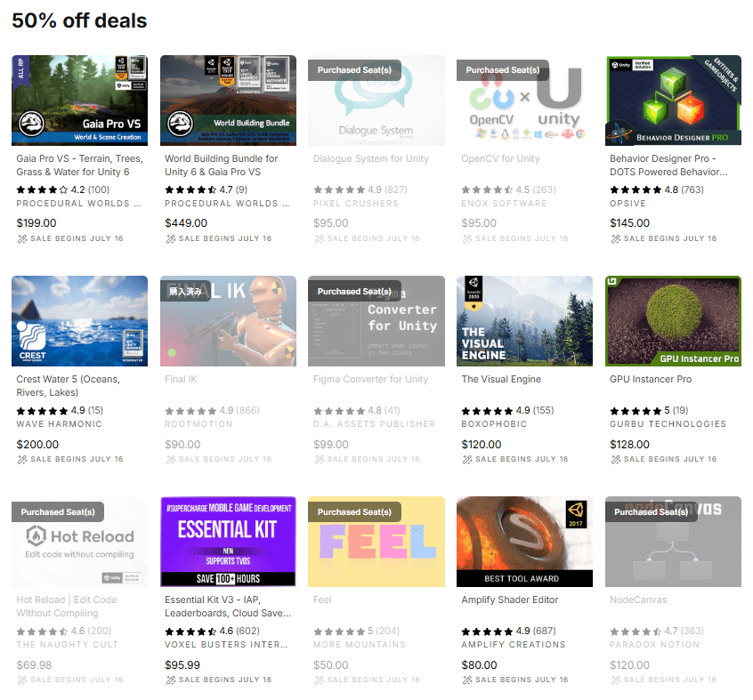
Task: Click 'Crest Water 5 (Oceans, Rivers, Lakes)' title
Action: click(69, 386)
